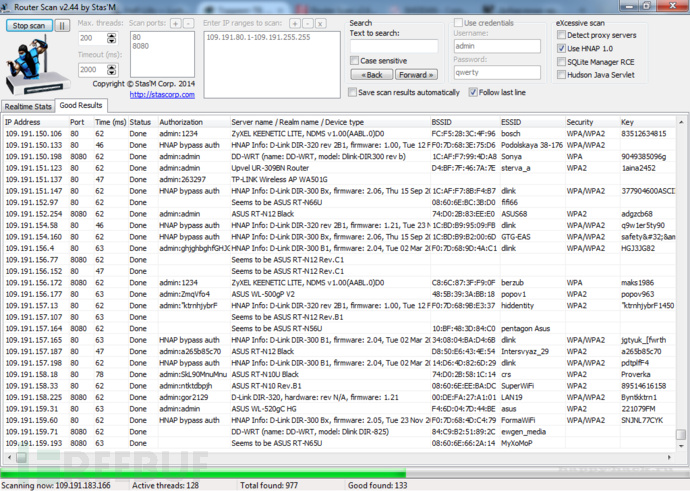Remove an IP range with minus button
690x491 pixels.
point(308,23)
